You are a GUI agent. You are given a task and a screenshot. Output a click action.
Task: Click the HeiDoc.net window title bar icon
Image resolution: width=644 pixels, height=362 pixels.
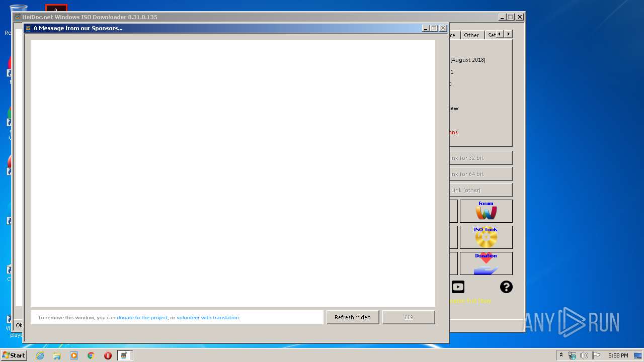17,17
